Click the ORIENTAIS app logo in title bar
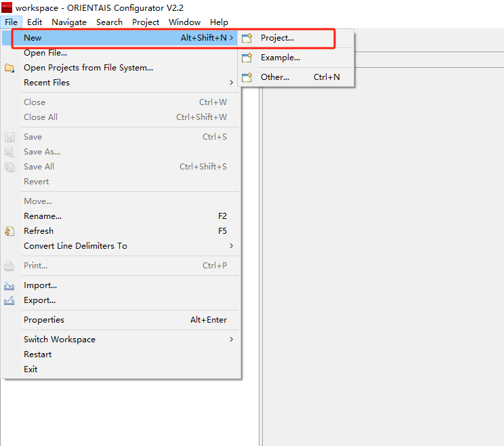The image size is (504, 446). pyautogui.click(x=7, y=7)
